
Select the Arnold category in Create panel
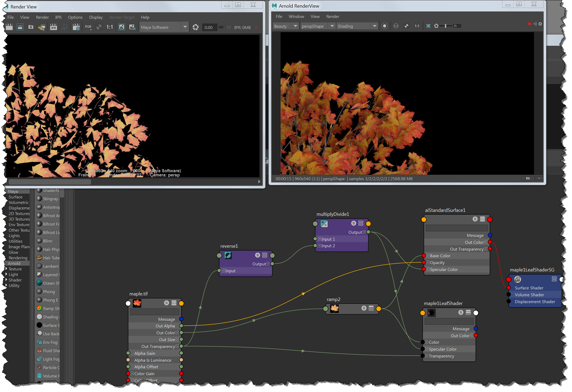coord(14,263)
